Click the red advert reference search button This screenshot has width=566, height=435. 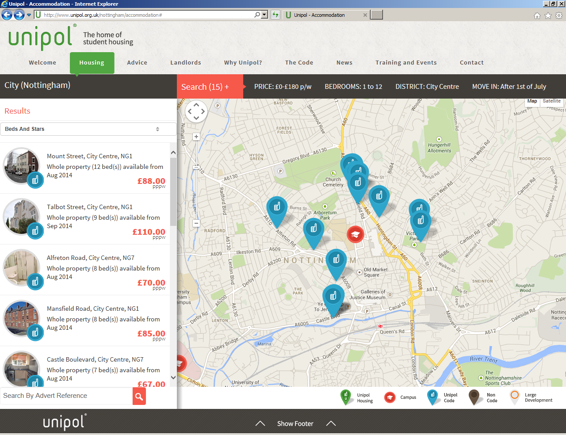pos(139,396)
